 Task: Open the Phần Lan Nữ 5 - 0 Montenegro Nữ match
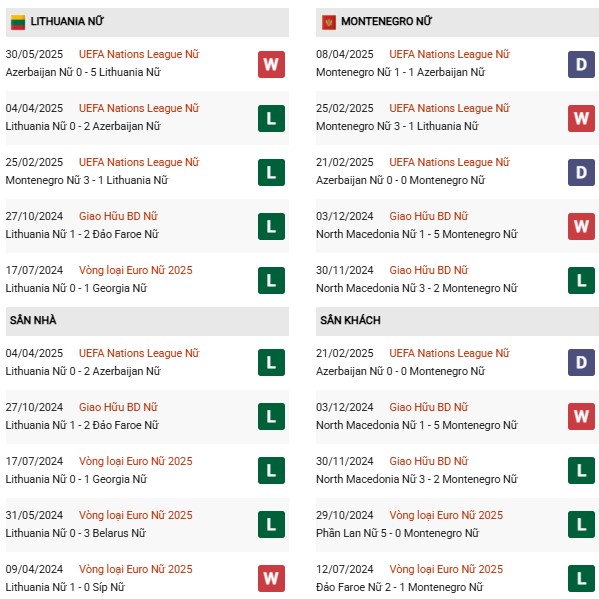[x=397, y=533]
